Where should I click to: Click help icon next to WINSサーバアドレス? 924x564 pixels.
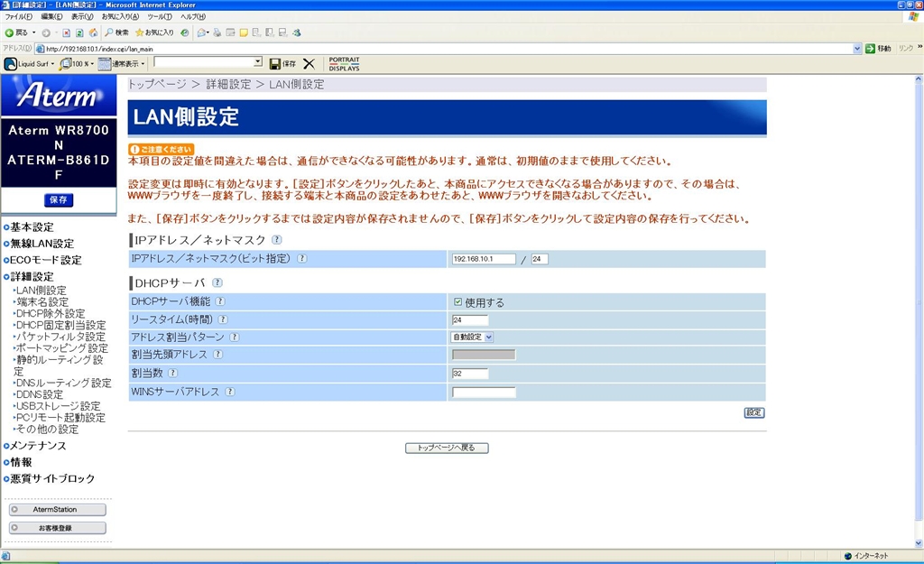[x=230, y=392]
